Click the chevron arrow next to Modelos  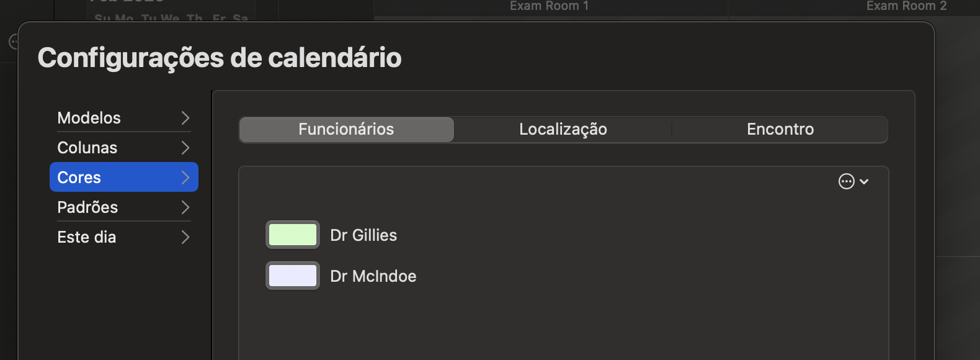point(185,118)
